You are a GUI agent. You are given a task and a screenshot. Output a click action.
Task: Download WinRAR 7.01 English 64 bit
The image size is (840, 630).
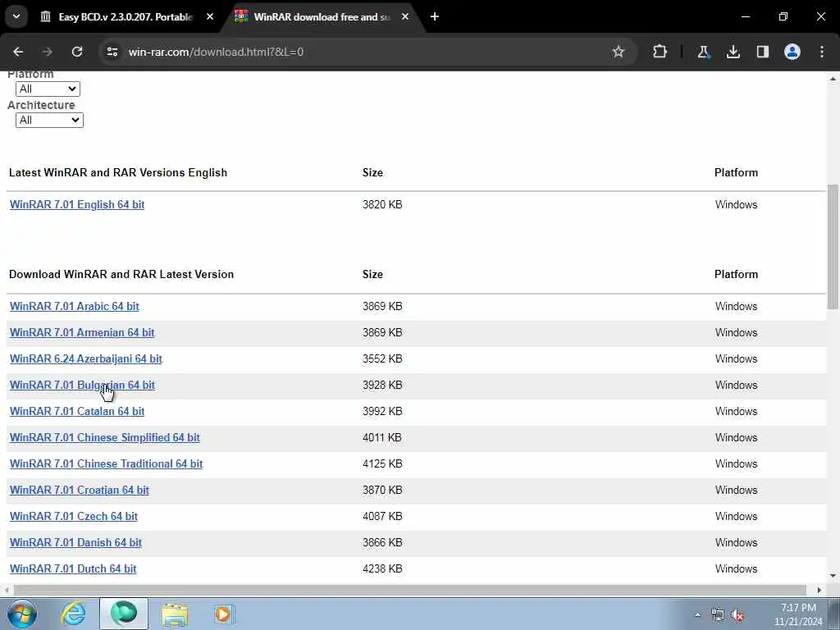[77, 204]
